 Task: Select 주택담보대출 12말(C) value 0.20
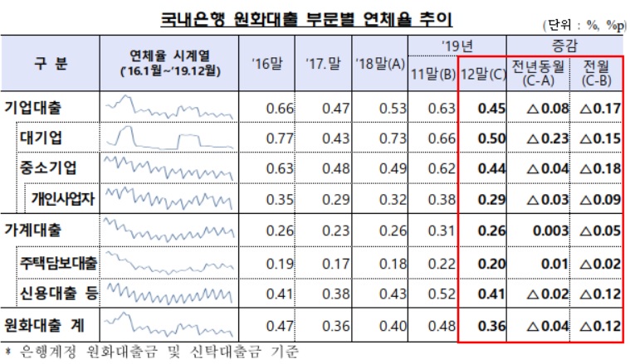(x=491, y=264)
